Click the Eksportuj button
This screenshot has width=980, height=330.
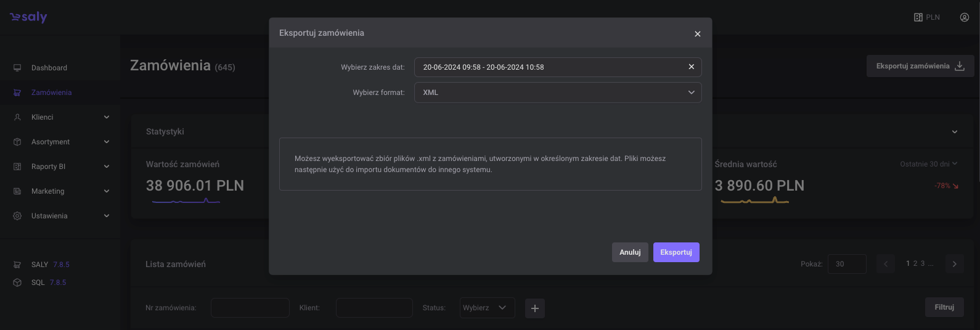click(x=676, y=252)
